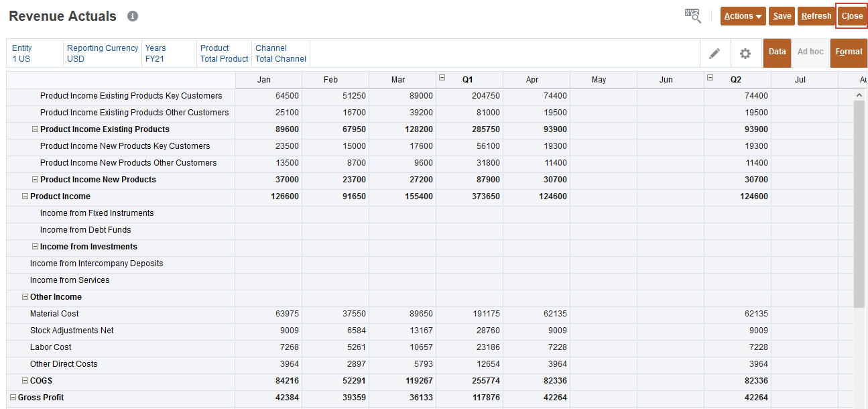Collapse Product Income Existing Products row

coord(35,129)
